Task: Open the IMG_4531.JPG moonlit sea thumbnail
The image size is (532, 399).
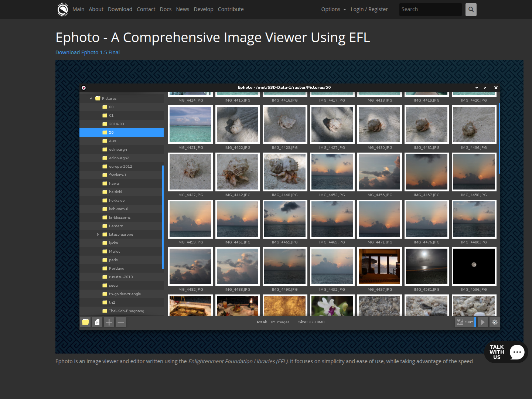Action: pos(427,266)
